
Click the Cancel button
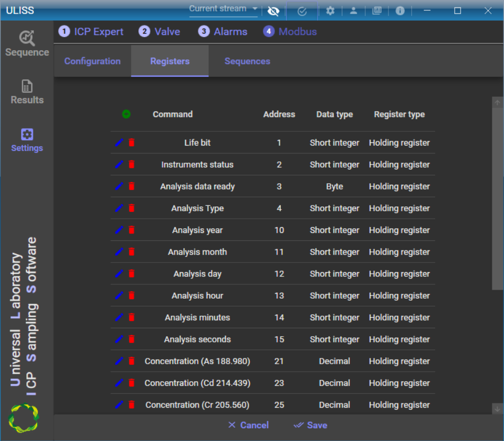coord(248,425)
